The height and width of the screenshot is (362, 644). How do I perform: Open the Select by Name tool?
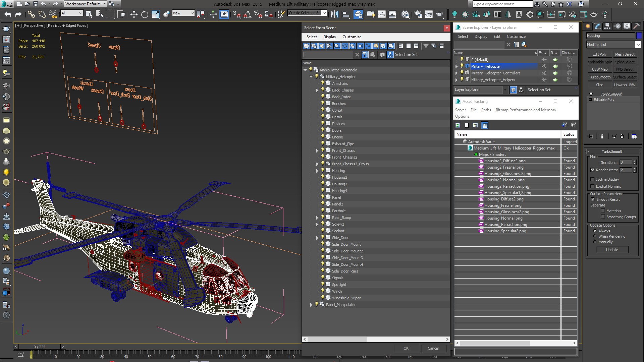click(100, 14)
